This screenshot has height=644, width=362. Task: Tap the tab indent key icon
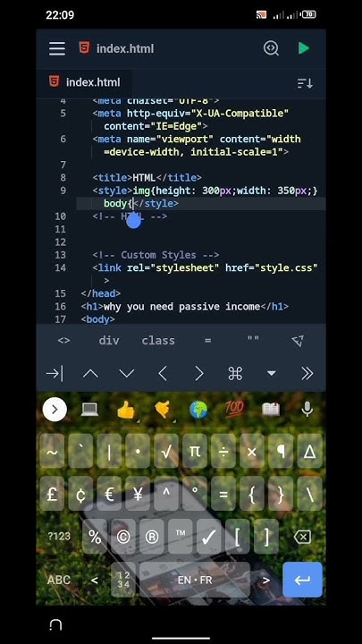click(55, 373)
